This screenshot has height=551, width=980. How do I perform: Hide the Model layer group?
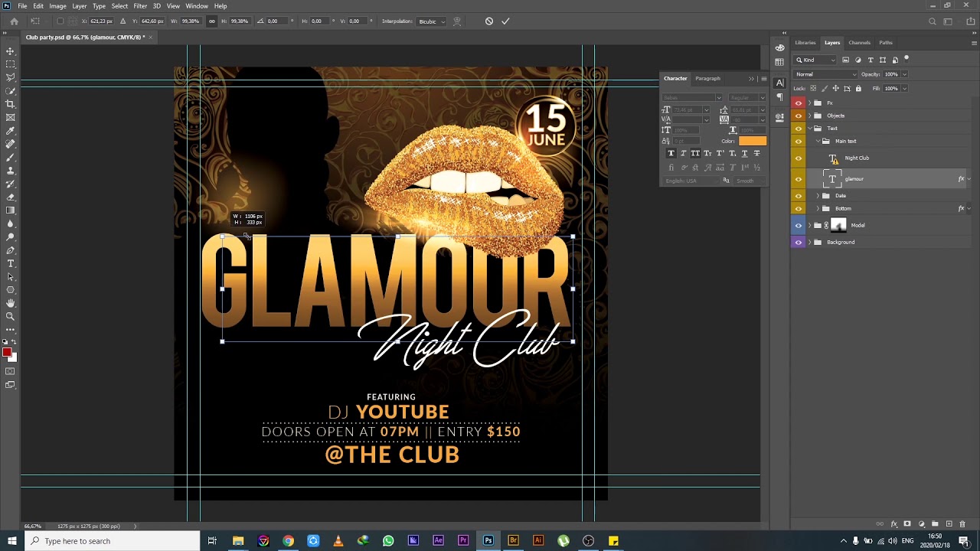799,225
